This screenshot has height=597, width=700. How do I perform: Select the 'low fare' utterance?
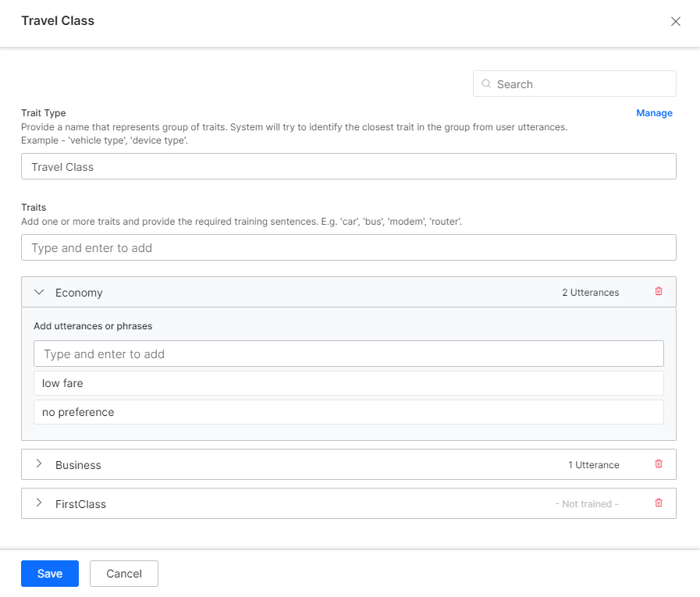[x=349, y=382]
